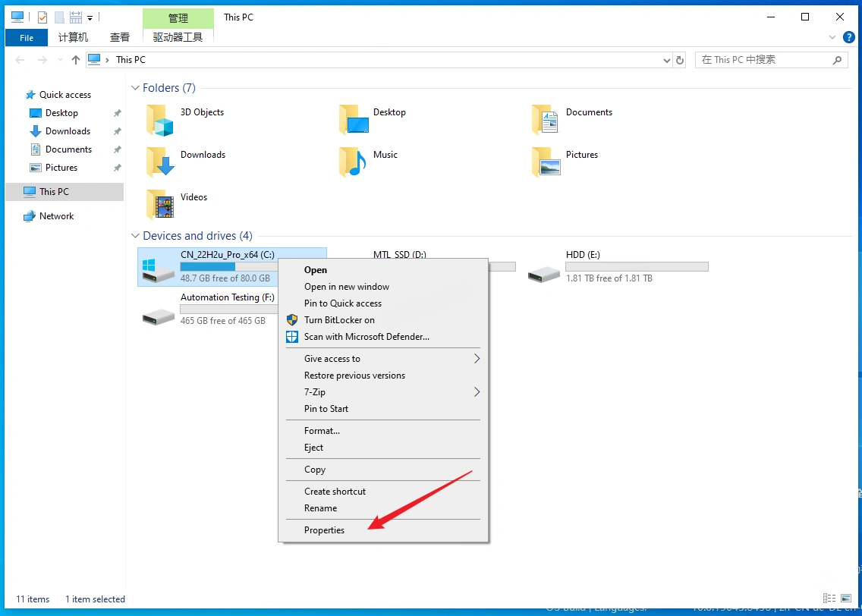Choose Properties in context menu
Image resolution: width=862 pixels, height=616 pixels.
[x=383, y=530]
